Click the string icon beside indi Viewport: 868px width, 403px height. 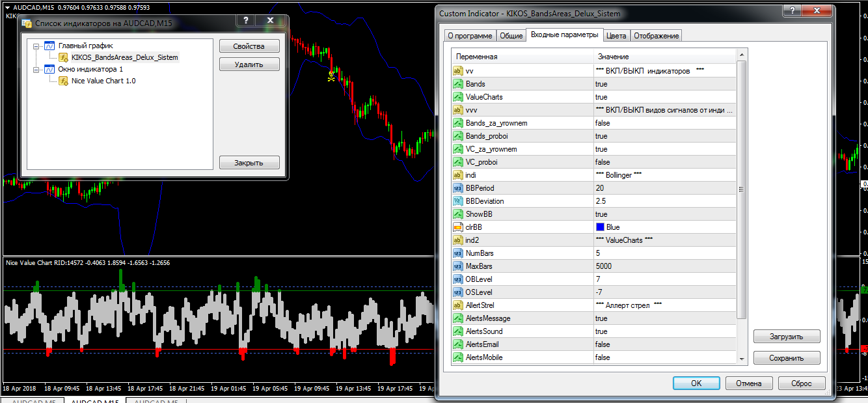(x=457, y=175)
